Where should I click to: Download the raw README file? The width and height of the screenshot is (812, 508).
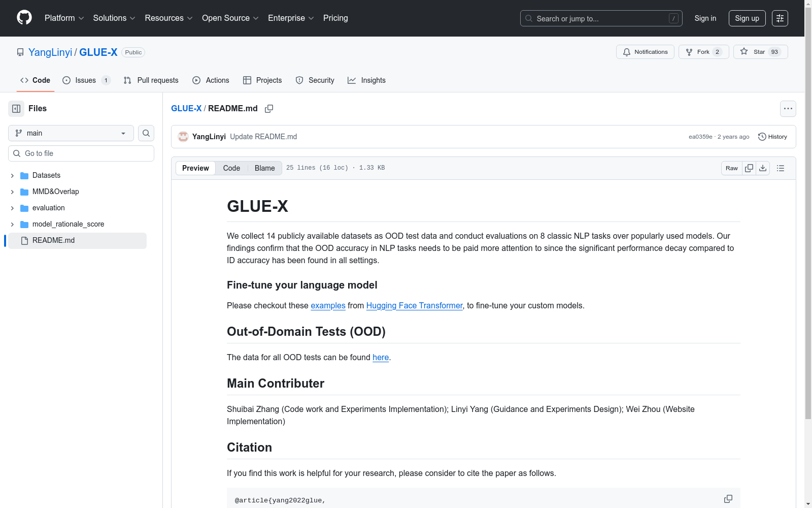pos(763,168)
